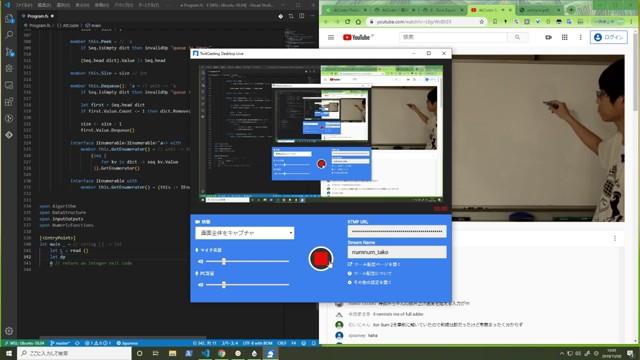Open the Search icon in activity bar
This screenshot has height=360, width=640.
pos(9,35)
